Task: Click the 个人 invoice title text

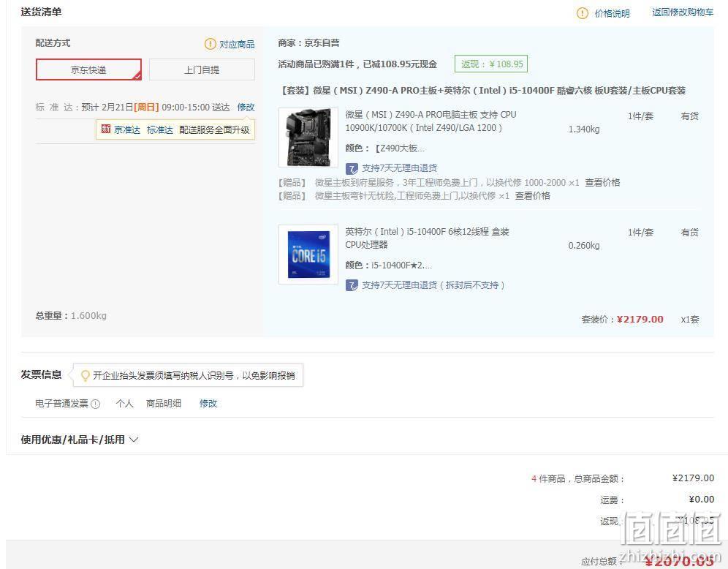Action: (124, 404)
